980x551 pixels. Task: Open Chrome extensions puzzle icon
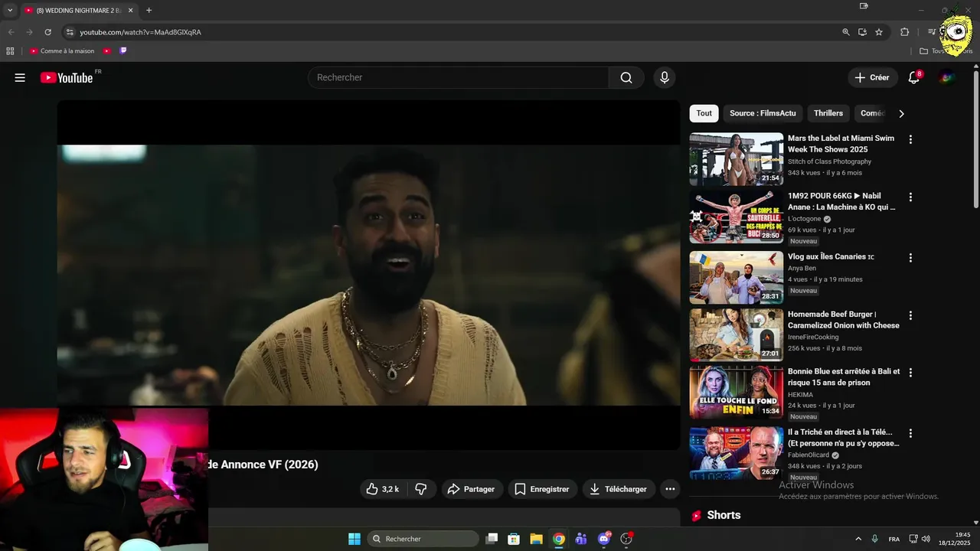tap(904, 32)
